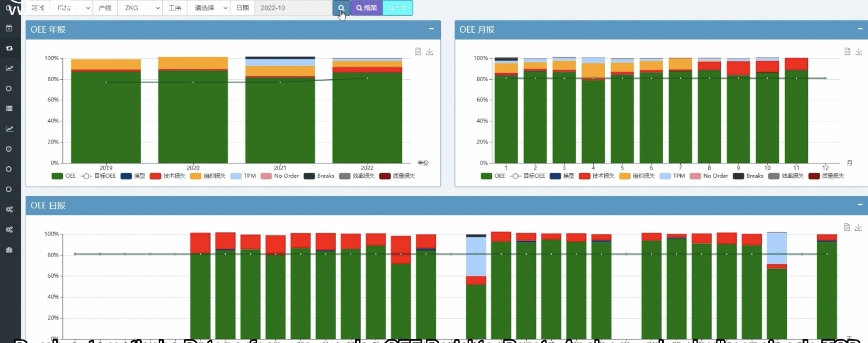Viewport: 868px width, 343px height.
Task: Toggle 换型 series in 年报 legend
Action: [132, 176]
